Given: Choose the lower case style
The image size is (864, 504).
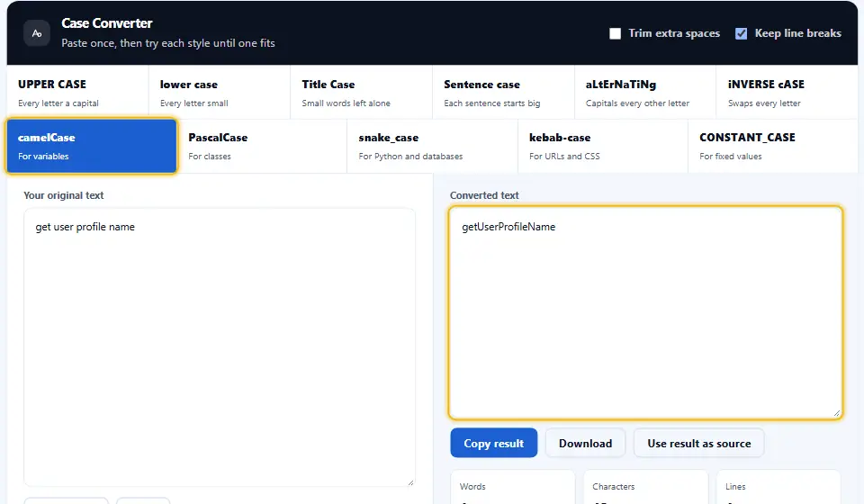Looking at the screenshot, I should coord(220,93).
